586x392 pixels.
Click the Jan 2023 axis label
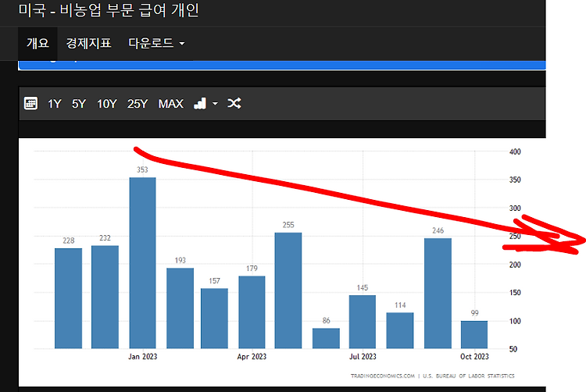coord(143,357)
